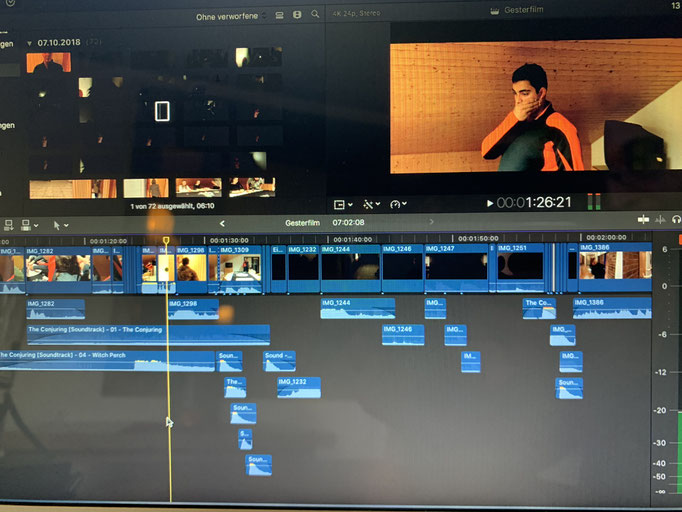Select the small 'The...' audio clip

click(235, 387)
